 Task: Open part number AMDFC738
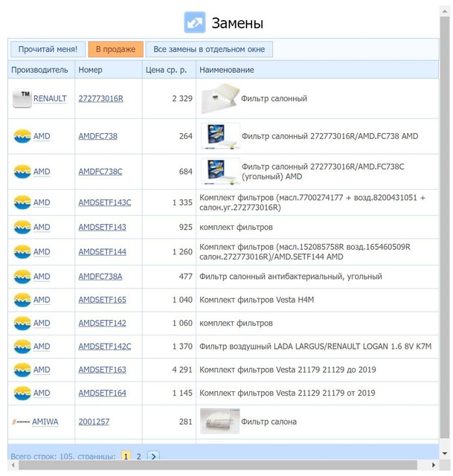tap(97, 136)
